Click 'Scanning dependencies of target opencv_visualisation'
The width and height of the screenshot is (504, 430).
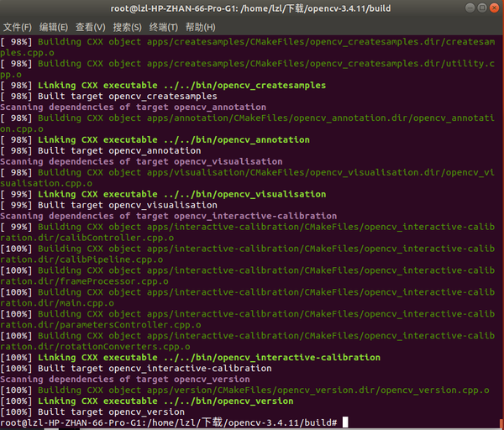[x=141, y=161]
